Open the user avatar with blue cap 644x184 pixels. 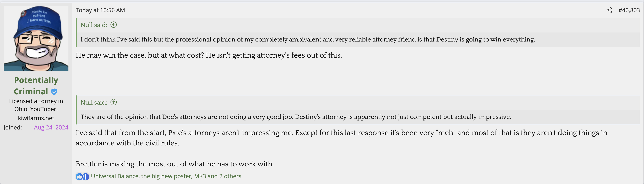36,39
